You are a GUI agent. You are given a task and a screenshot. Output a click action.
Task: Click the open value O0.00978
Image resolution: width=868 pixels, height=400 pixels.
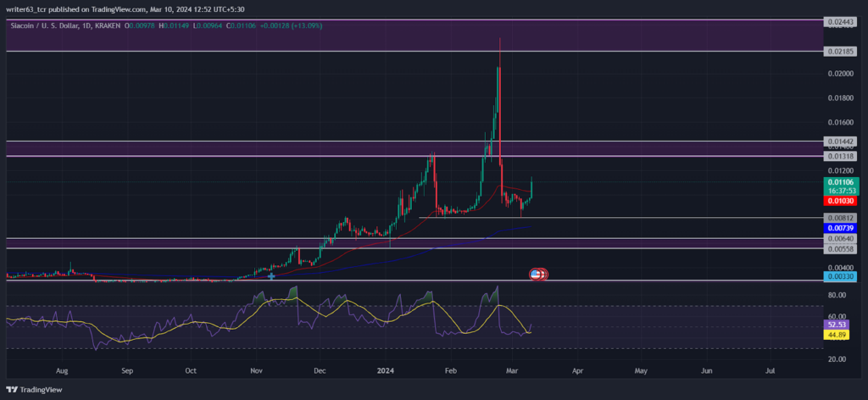(x=142, y=25)
